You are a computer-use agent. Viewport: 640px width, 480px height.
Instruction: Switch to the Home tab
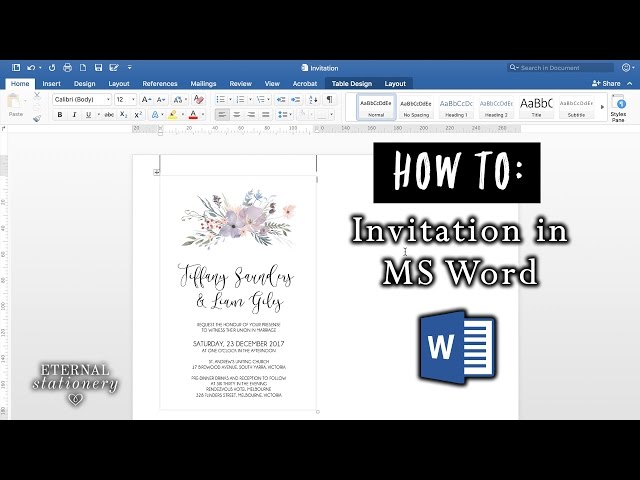coord(20,84)
